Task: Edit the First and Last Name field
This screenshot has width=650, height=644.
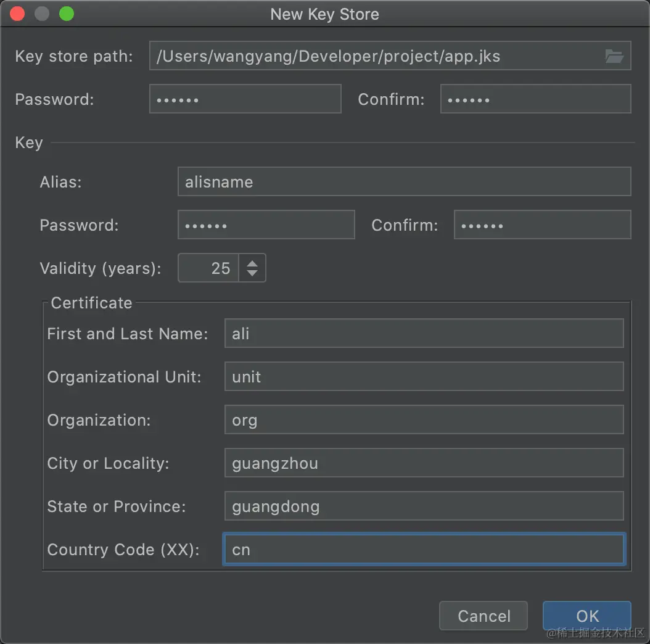Action: click(x=424, y=334)
